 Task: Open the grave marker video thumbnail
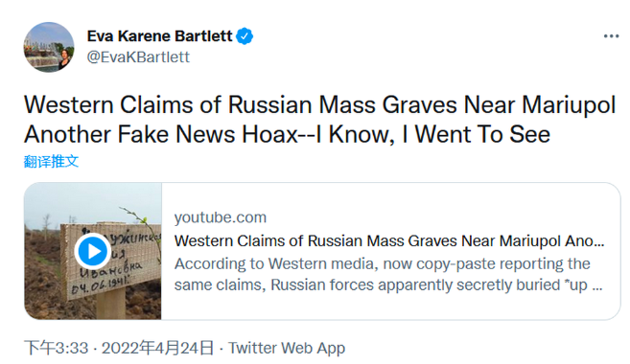tap(93, 251)
